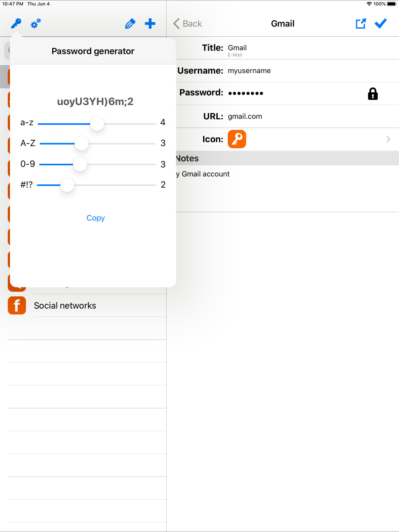This screenshot has width=399, height=532.
Task: Open the Social networks Facebook icon
Action: pos(17,306)
